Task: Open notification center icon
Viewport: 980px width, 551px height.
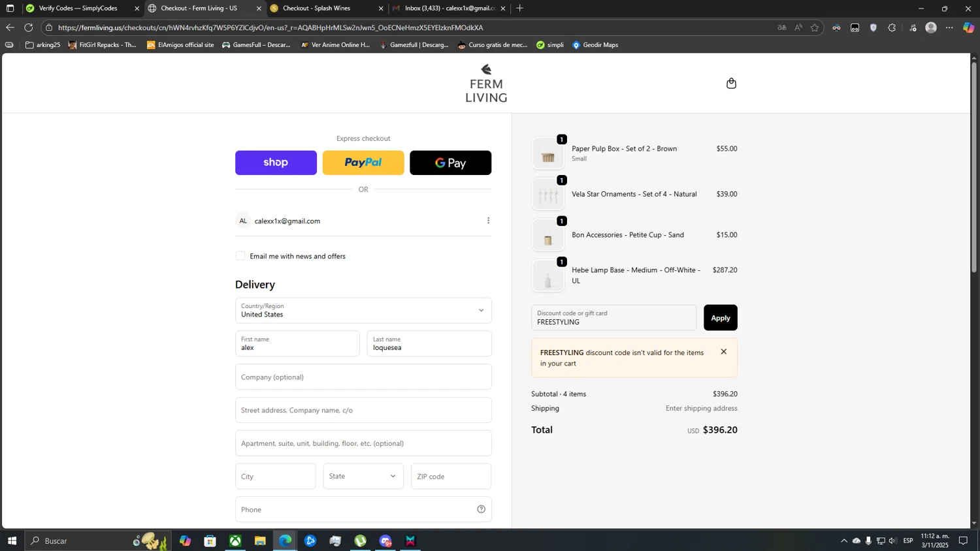Action: click(x=963, y=541)
